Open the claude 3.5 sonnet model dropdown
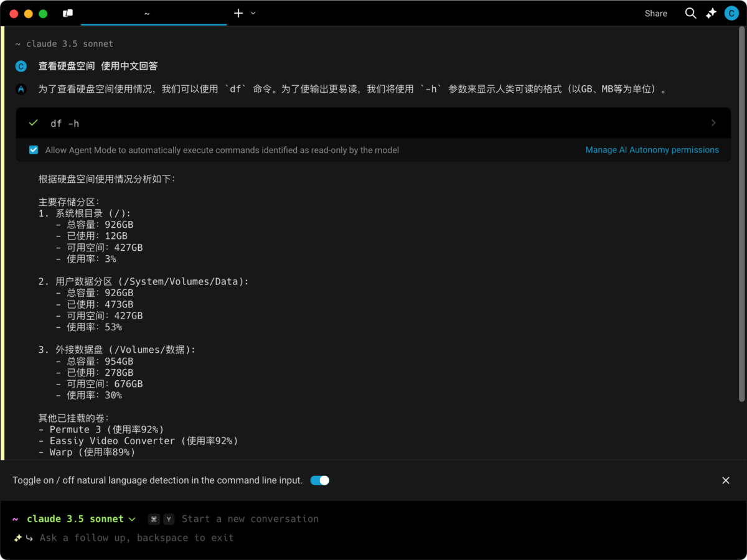The height and width of the screenshot is (560, 747). pyautogui.click(x=81, y=519)
